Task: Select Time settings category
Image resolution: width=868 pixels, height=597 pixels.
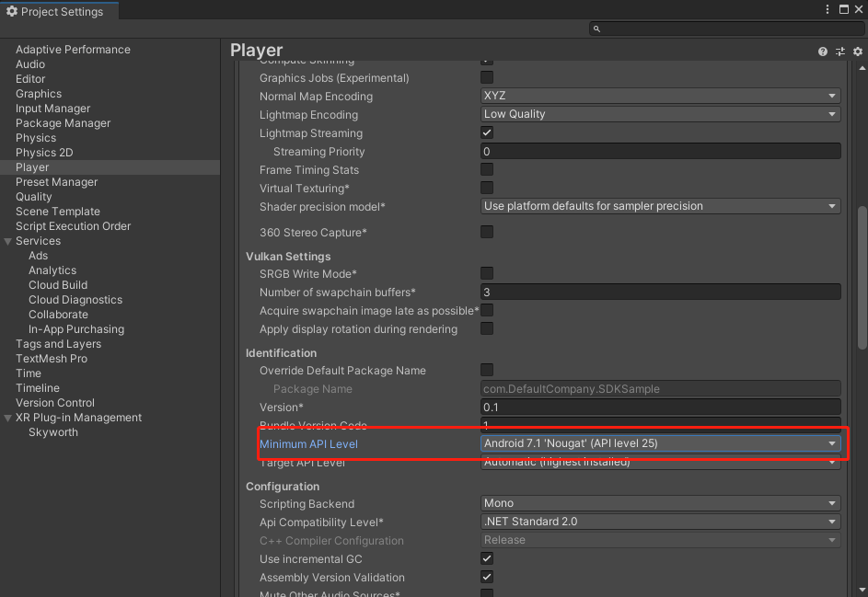Action: [29, 373]
